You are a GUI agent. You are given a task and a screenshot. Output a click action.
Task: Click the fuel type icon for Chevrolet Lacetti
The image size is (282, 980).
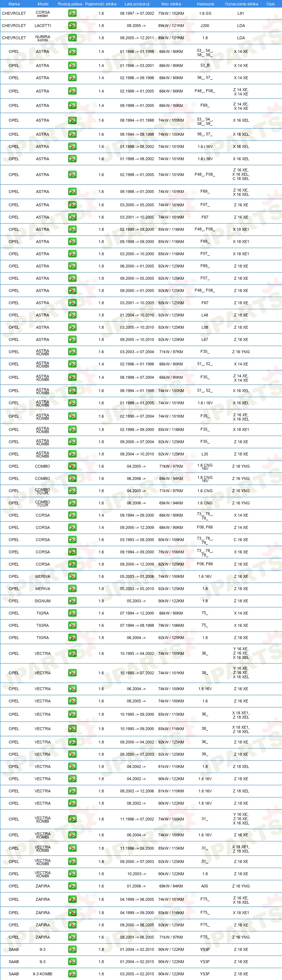tap(72, 26)
